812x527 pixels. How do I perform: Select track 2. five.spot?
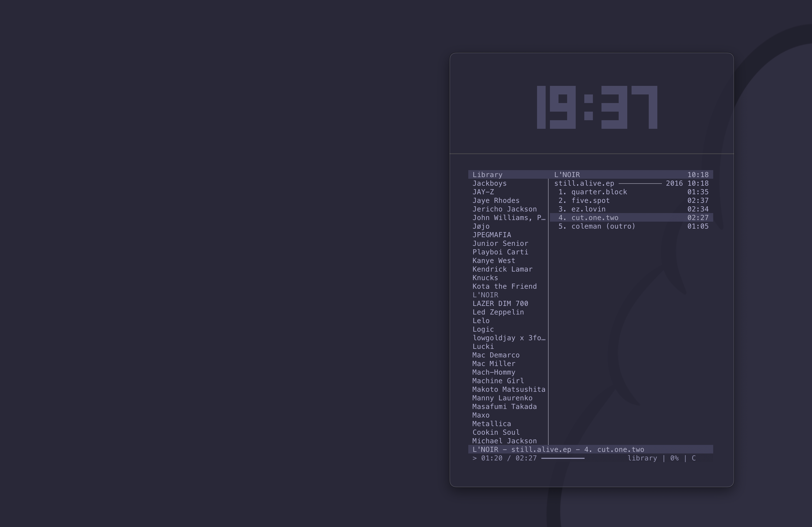click(x=631, y=200)
